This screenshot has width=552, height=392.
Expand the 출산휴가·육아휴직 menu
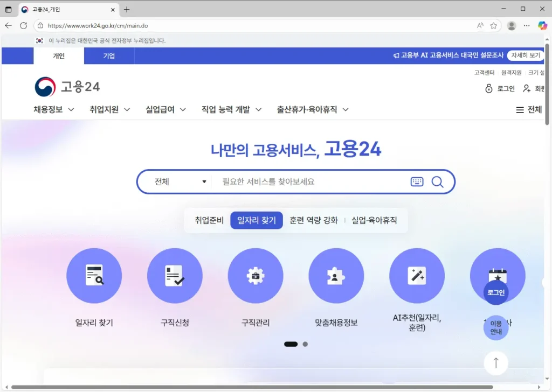313,110
